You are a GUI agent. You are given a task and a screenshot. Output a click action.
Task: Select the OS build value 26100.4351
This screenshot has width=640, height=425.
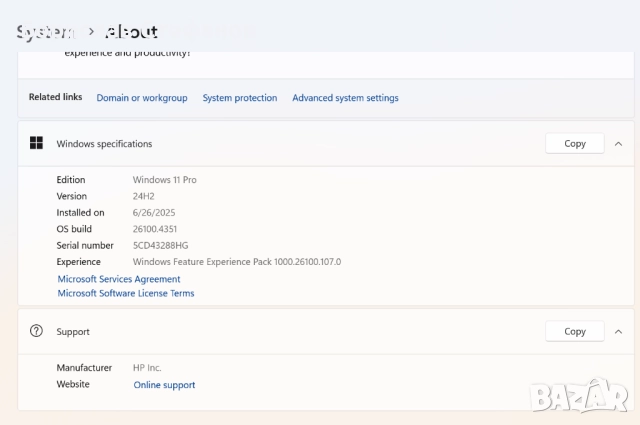click(x=155, y=229)
